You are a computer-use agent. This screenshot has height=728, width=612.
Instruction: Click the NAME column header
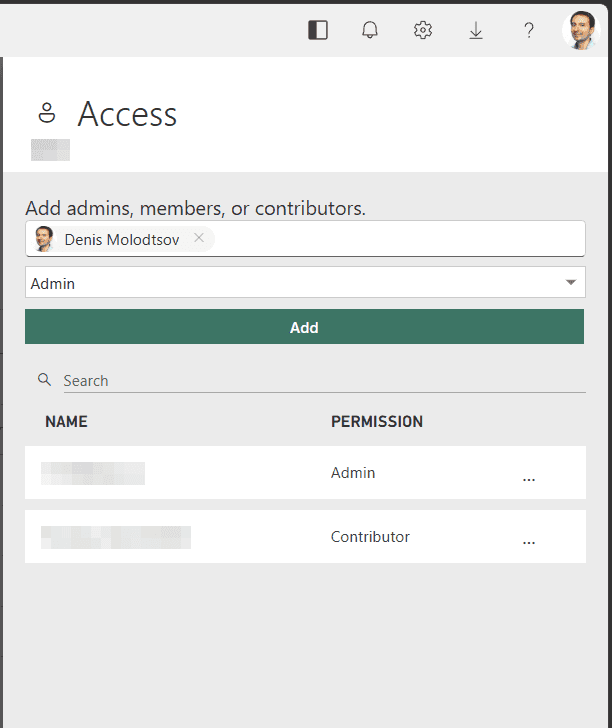coord(66,422)
